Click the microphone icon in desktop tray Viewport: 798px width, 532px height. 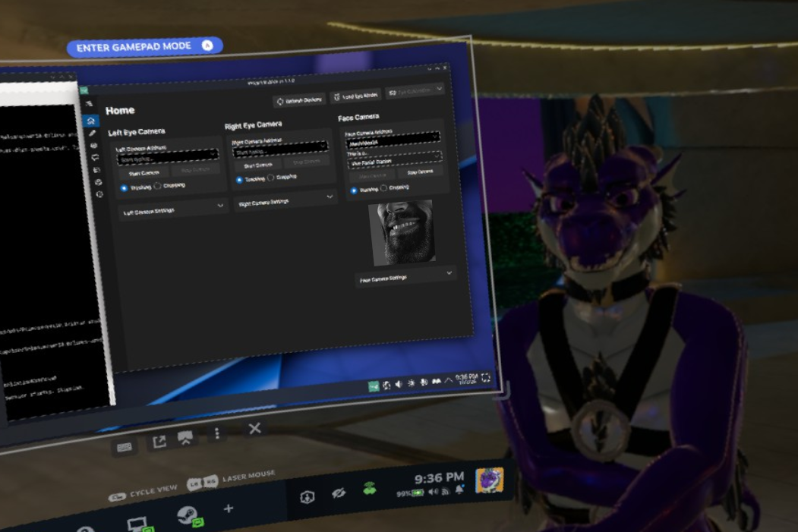424,382
